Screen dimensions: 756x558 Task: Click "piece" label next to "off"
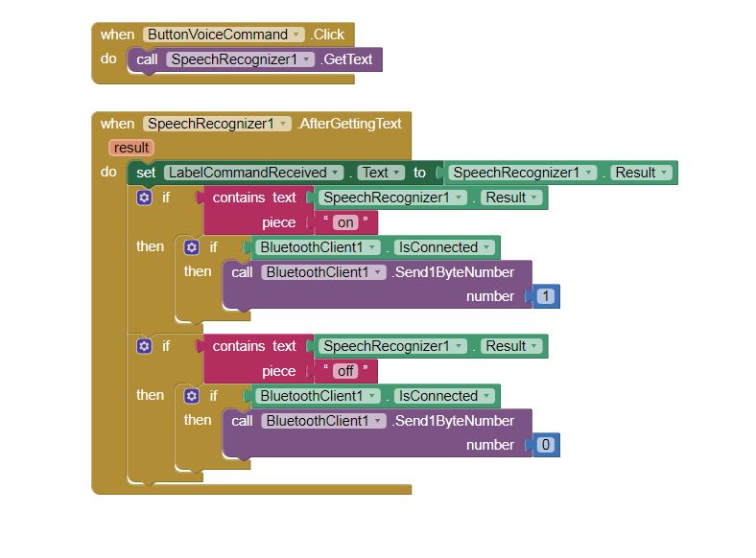278,371
